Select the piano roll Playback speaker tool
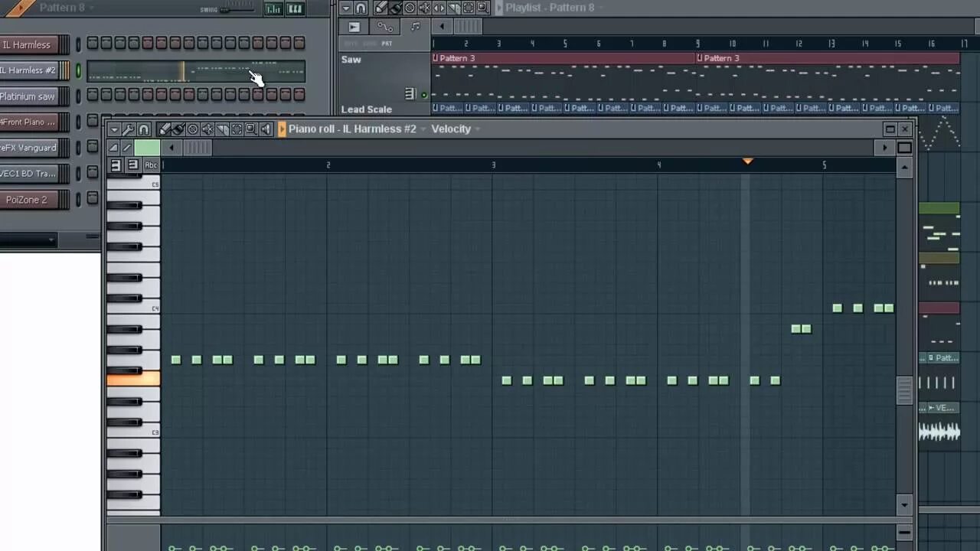 click(x=266, y=129)
